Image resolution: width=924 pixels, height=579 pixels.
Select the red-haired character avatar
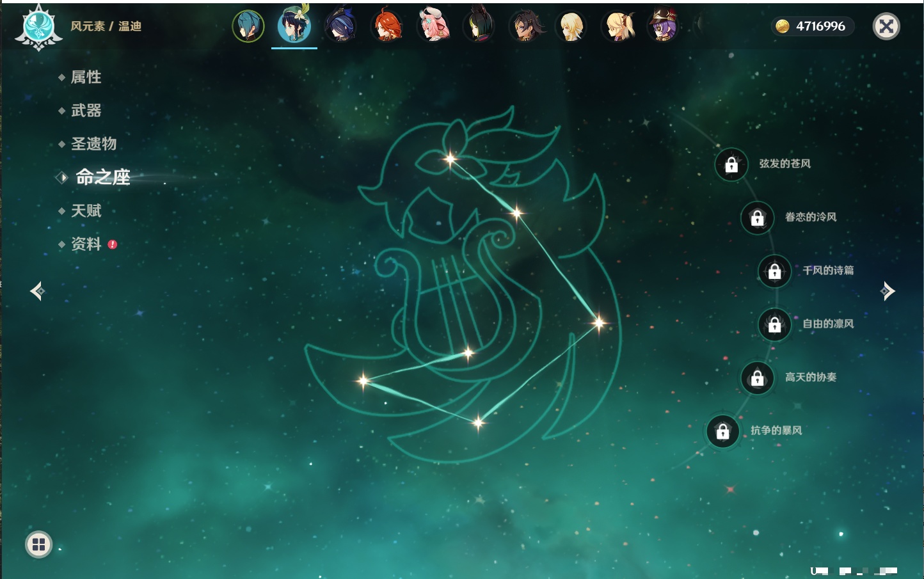point(386,27)
